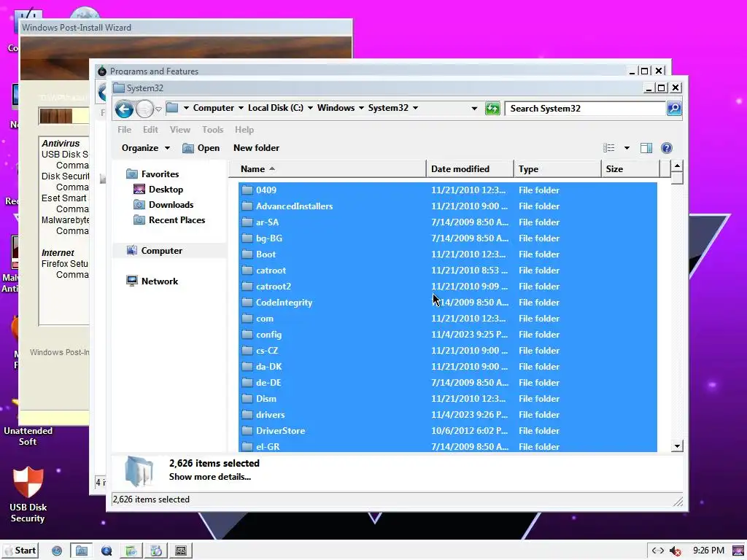Click the taskbar Explorer window button

pyautogui.click(x=82, y=551)
